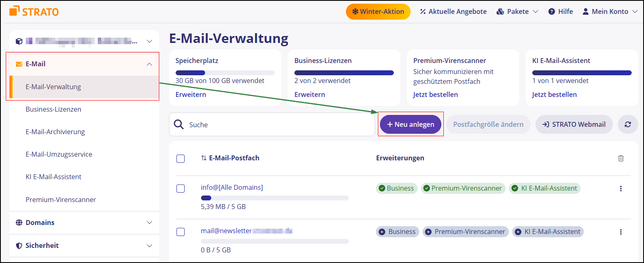Click the Speicherplatz usage progress bar

pyautogui.click(x=225, y=73)
